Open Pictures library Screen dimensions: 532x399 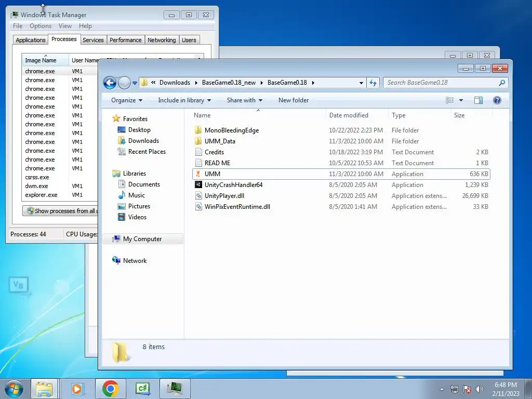click(x=139, y=206)
